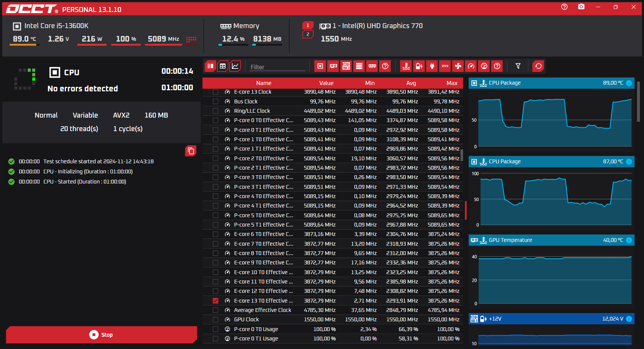This screenshot has width=644, height=349.
Task: Reset the min/max sensor values
Action: click(x=538, y=66)
